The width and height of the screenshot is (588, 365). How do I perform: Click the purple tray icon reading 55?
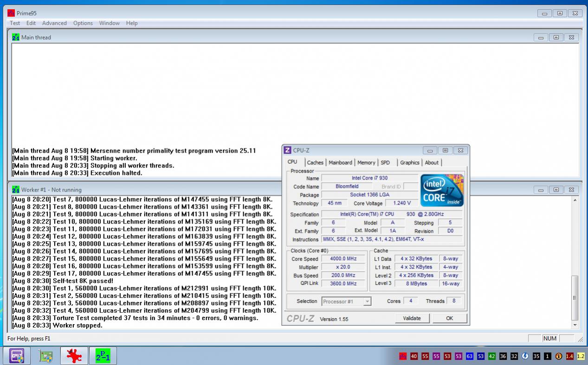(x=436, y=356)
